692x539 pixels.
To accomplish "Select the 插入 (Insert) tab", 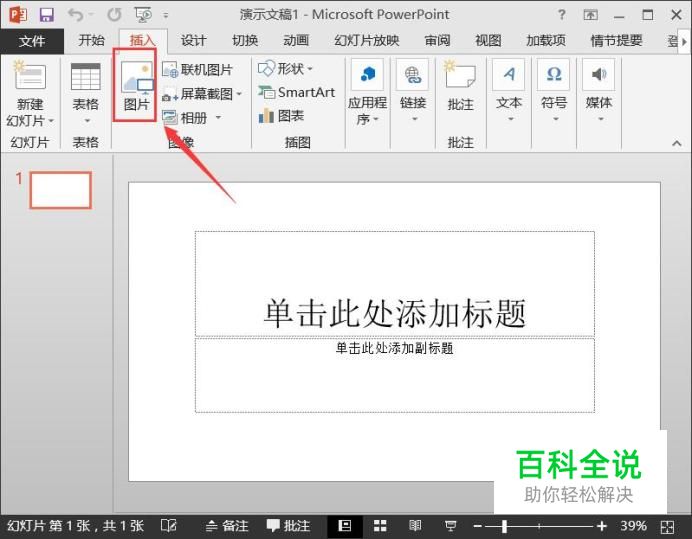I will pos(143,41).
